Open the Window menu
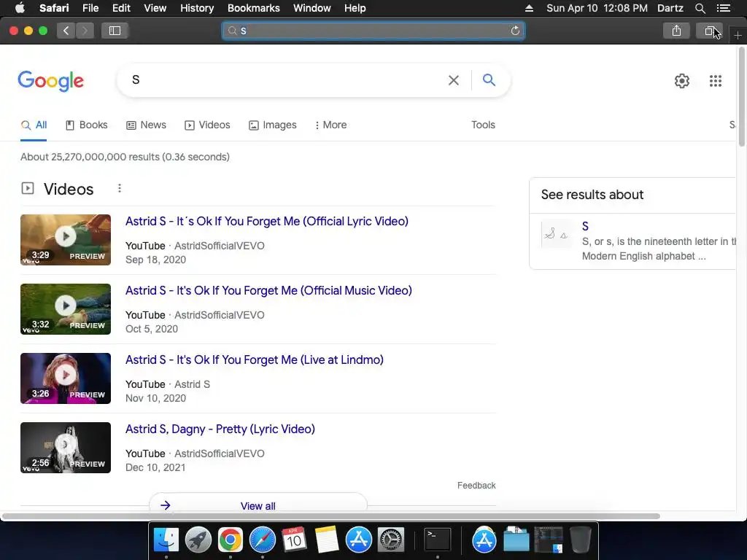 pos(311,8)
